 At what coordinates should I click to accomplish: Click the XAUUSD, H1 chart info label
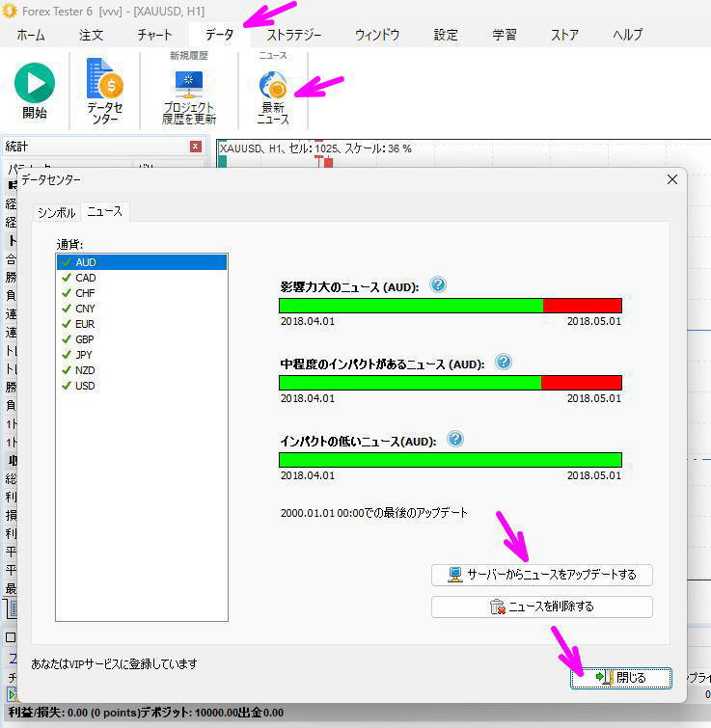tap(315, 148)
